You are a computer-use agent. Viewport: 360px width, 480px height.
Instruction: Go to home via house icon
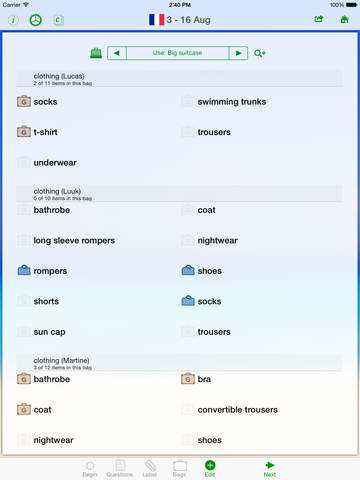tap(344, 19)
